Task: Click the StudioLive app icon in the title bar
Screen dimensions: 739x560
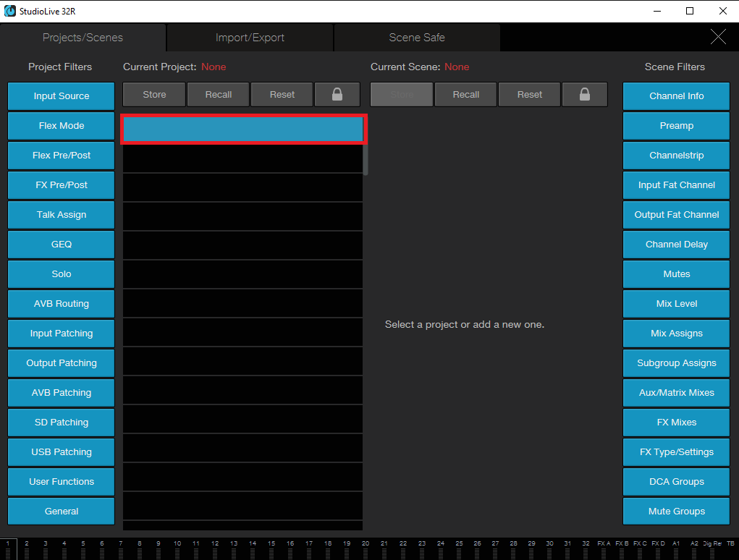Action: [x=9, y=11]
